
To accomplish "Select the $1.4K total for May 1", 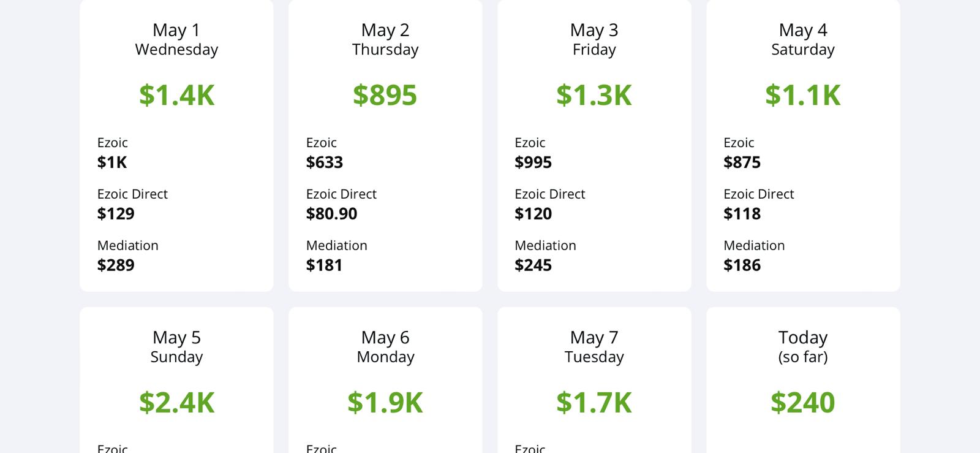I will pos(176,95).
